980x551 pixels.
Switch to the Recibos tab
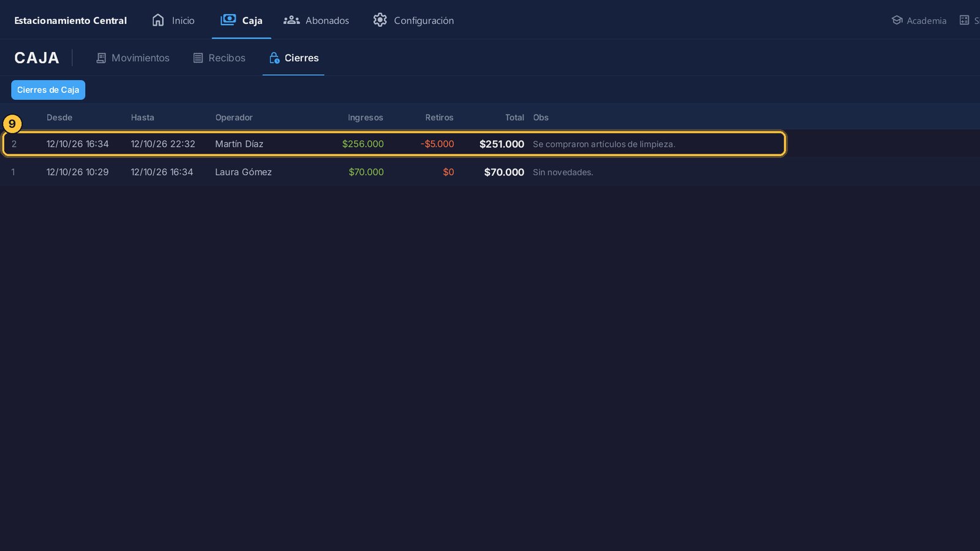(219, 58)
